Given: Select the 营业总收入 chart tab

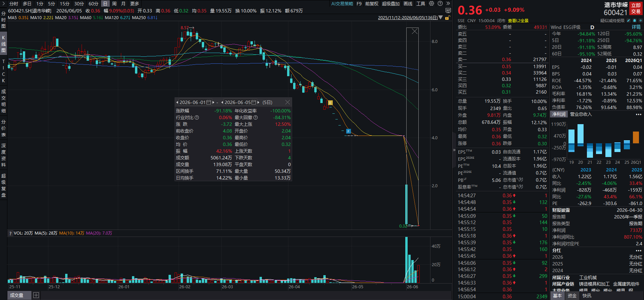Looking at the screenshot, I should coord(581,114).
